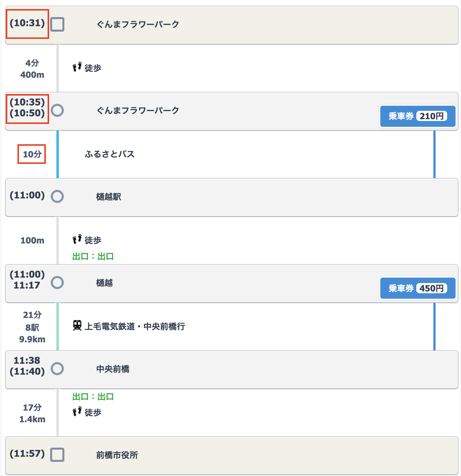Viewport: 461px width, 476px height.
Task: Open the 乗車券 450円 fare button
Action: [417, 289]
